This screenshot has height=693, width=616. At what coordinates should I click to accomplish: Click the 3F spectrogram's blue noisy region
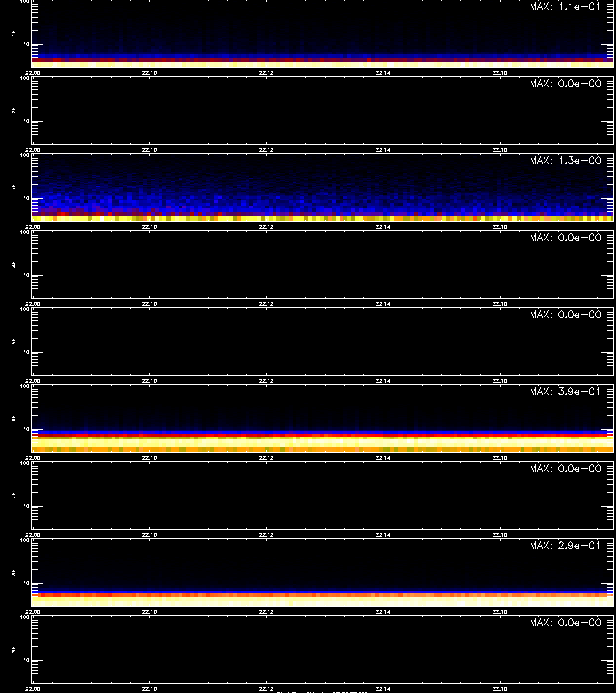pos(322,195)
